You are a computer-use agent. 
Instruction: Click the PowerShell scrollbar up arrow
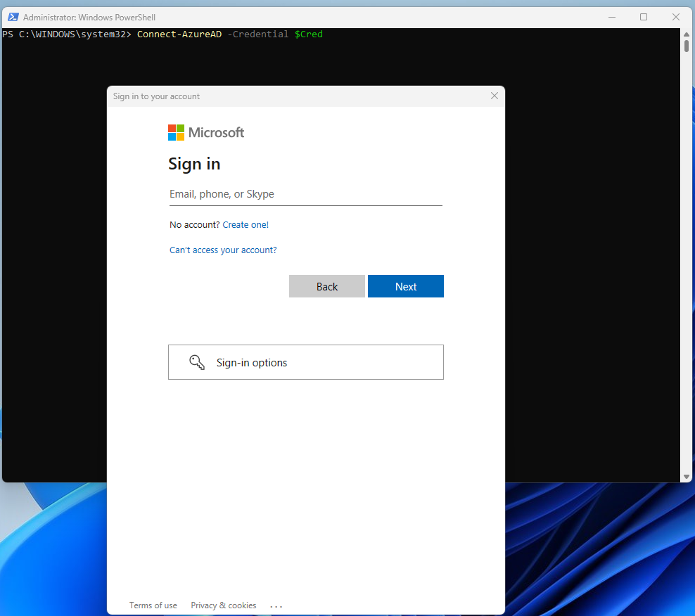[686, 34]
